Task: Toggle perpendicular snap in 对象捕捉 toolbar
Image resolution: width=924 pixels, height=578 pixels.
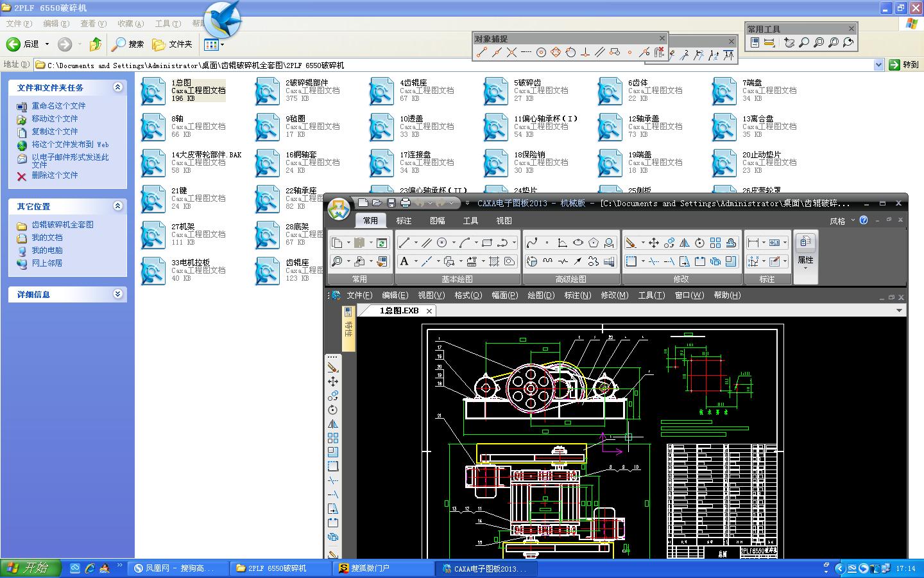Action: (585, 53)
